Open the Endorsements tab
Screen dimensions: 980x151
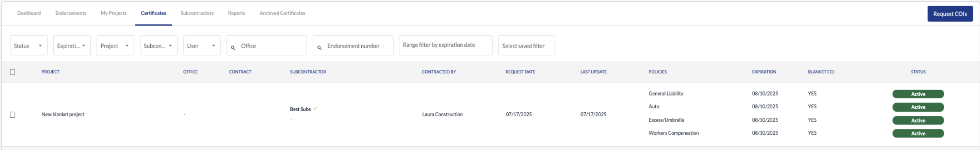[71, 13]
